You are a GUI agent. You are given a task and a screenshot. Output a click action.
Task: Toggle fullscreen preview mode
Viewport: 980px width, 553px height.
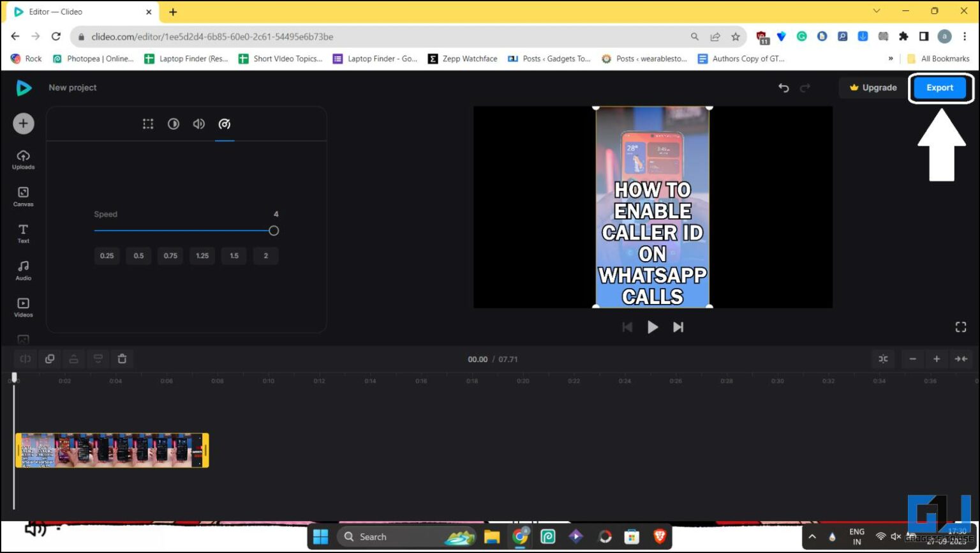[x=961, y=327]
